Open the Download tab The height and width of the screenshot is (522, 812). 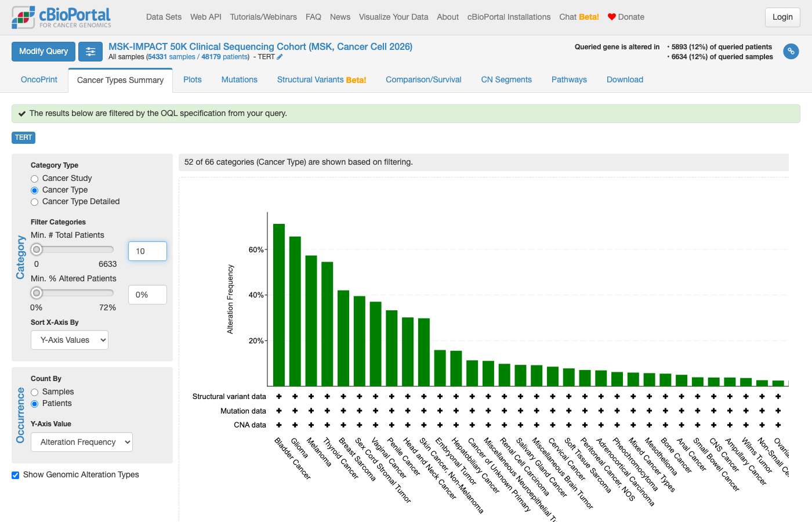click(x=625, y=79)
